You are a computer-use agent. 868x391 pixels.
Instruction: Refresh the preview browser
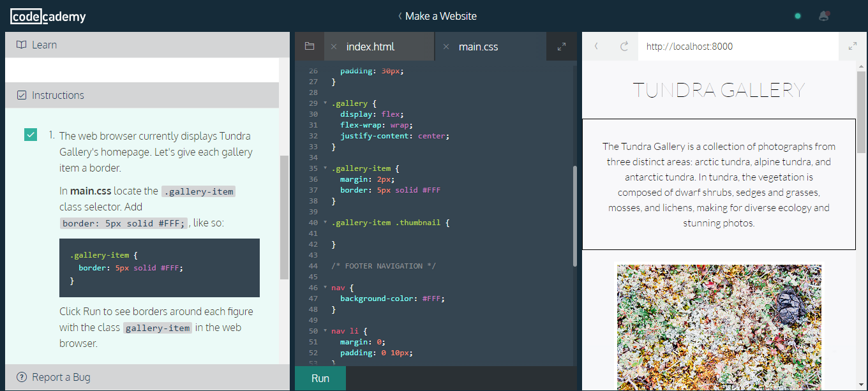click(x=624, y=46)
